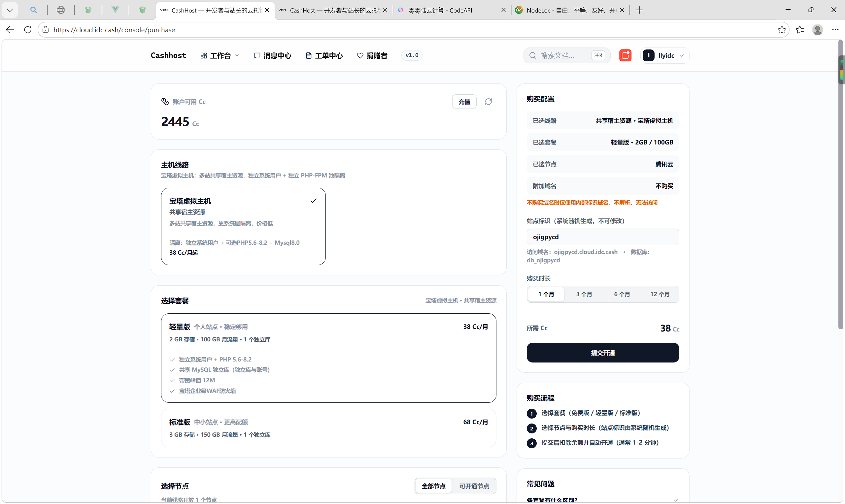
Task: Open 捐赠者 page
Action: [372, 55]
